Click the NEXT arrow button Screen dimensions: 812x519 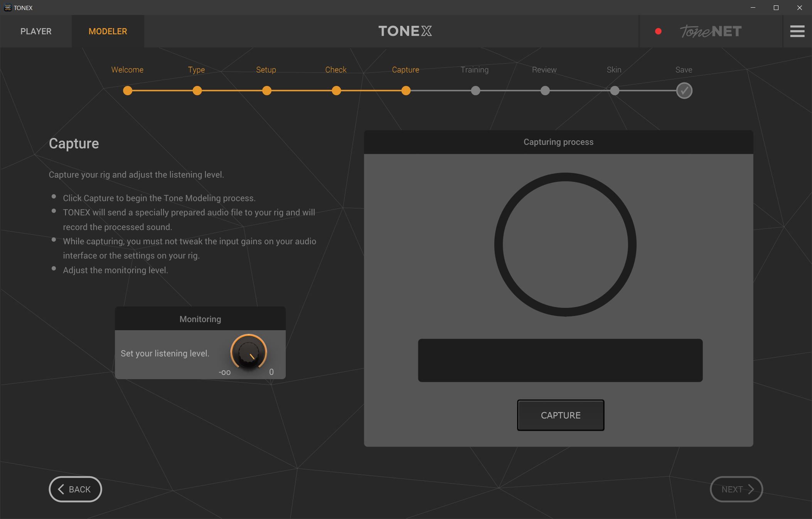click(736, 489)
